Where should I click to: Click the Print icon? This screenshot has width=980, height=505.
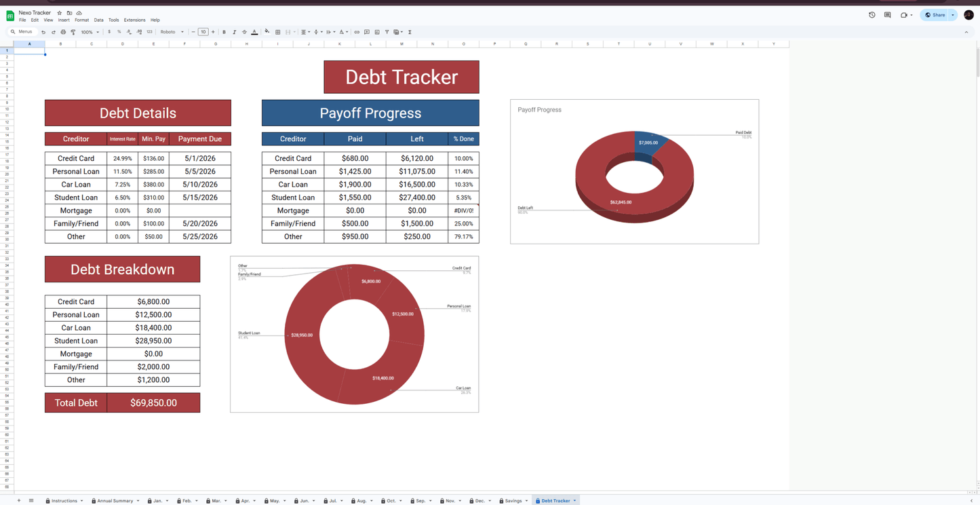[63, 32]
